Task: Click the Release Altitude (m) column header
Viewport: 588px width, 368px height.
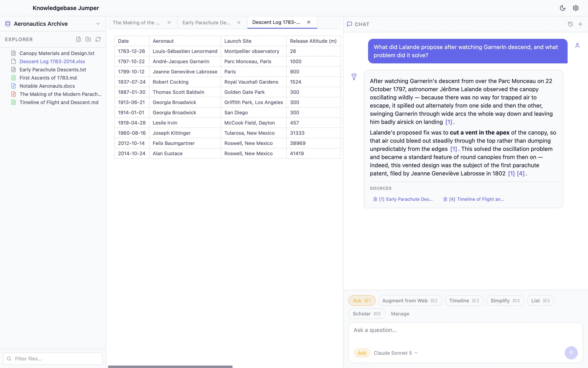Action: click(x=313, y=41)
